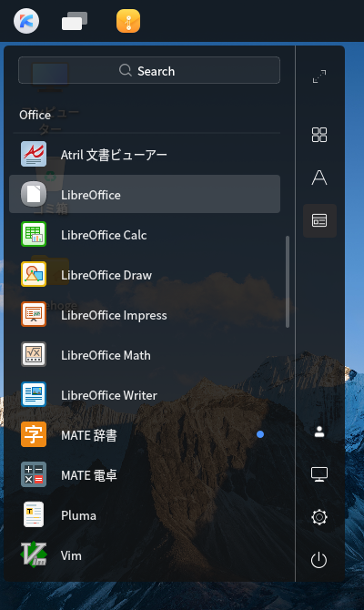The image size is (364, 610).
Task: Switch to alphabetical sorting view
Action: tap(319, 178)
